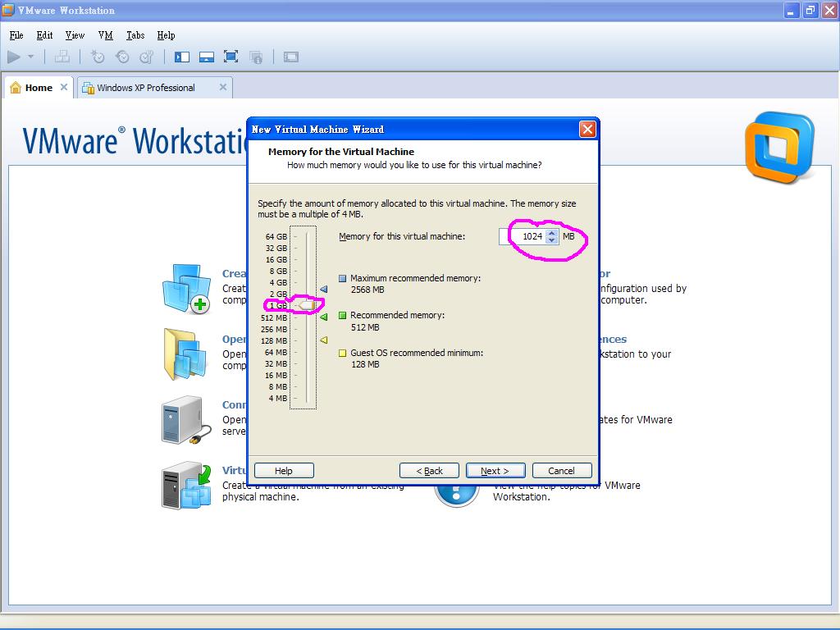Click the Home tab house icon
This screenshot has width=840, height=630.
[16, 87]
